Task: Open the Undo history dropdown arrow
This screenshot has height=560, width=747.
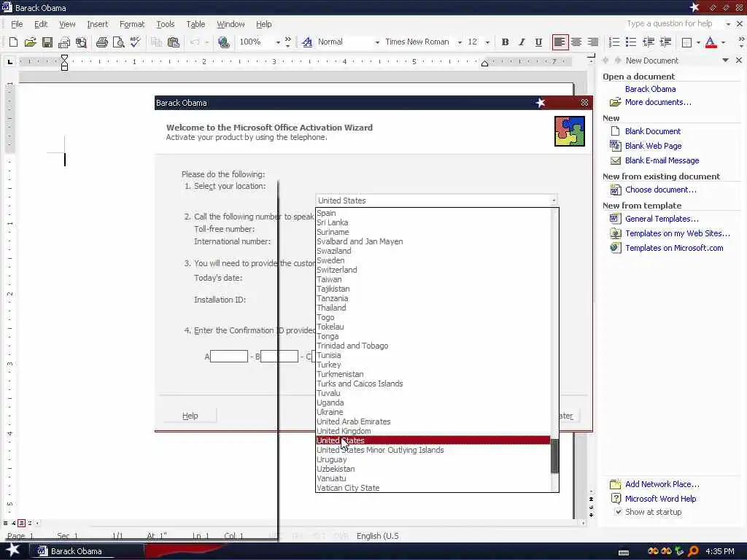Action: (206, 42)
